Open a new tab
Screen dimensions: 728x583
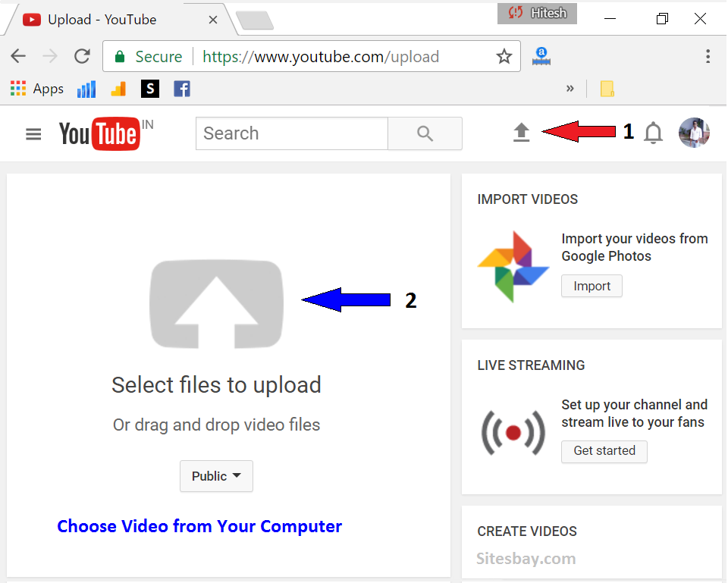[255, 21]
